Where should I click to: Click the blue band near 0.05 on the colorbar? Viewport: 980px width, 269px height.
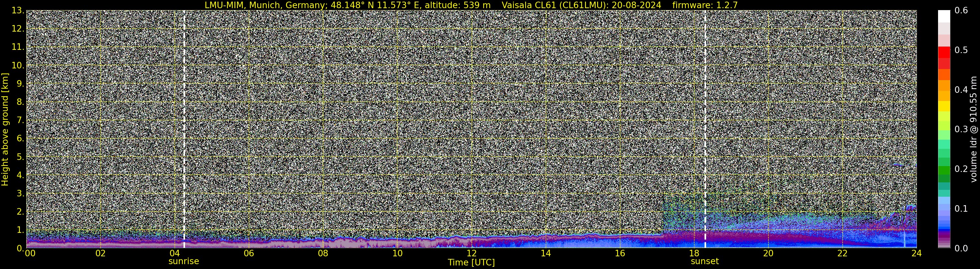pos(944,228)
